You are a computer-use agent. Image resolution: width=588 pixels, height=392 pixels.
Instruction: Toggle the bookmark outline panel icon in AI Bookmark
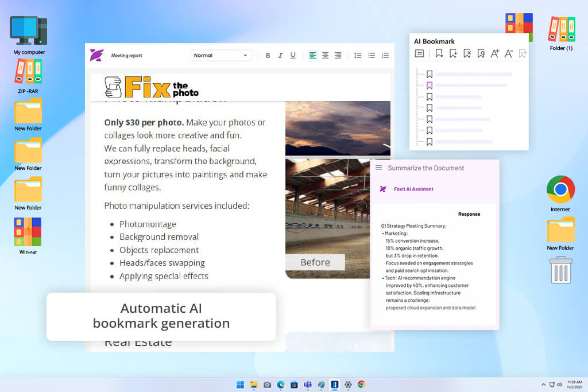pyautogui.click(x=419, y=53)
